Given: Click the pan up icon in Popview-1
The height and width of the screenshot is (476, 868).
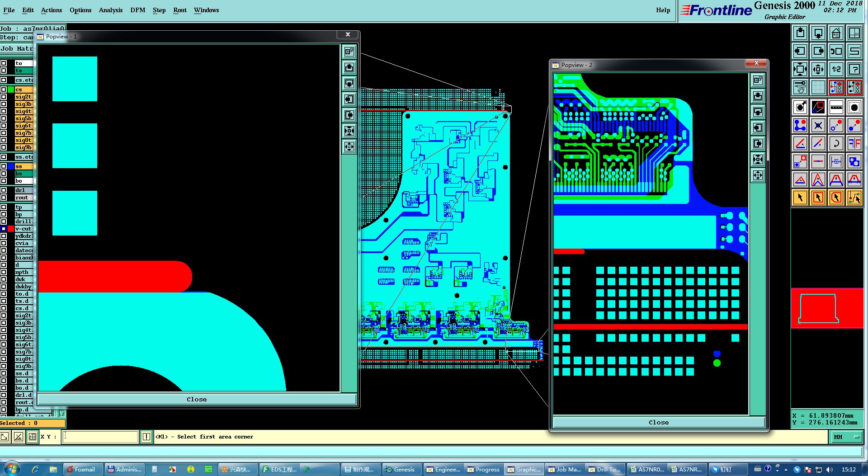Looking at the screenshot, I should pos(349,68).
